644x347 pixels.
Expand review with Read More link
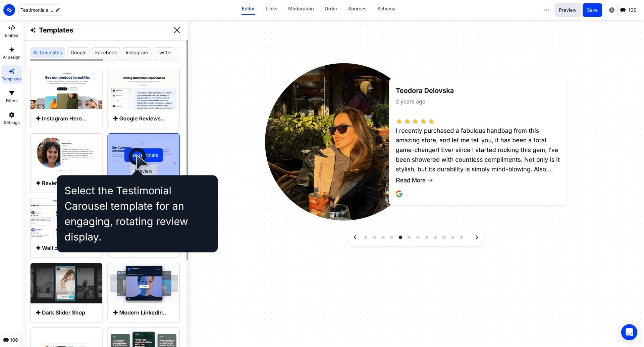[414, 180]
